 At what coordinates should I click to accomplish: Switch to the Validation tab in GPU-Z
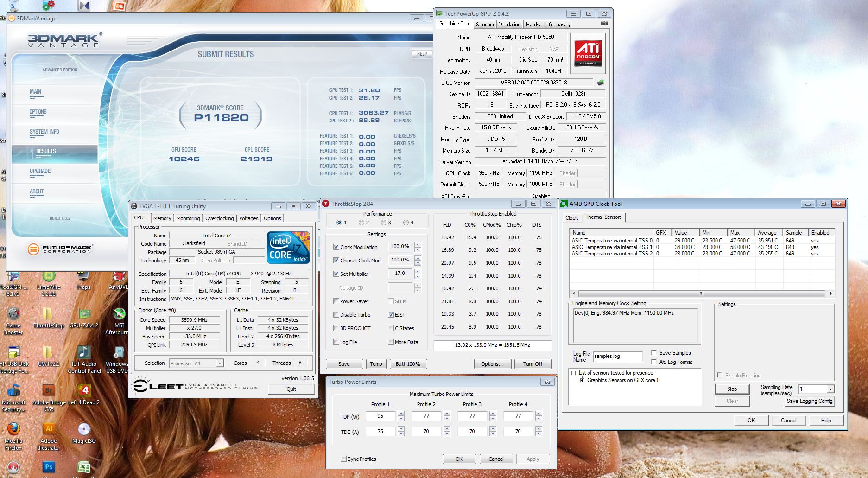pos(510,25)
